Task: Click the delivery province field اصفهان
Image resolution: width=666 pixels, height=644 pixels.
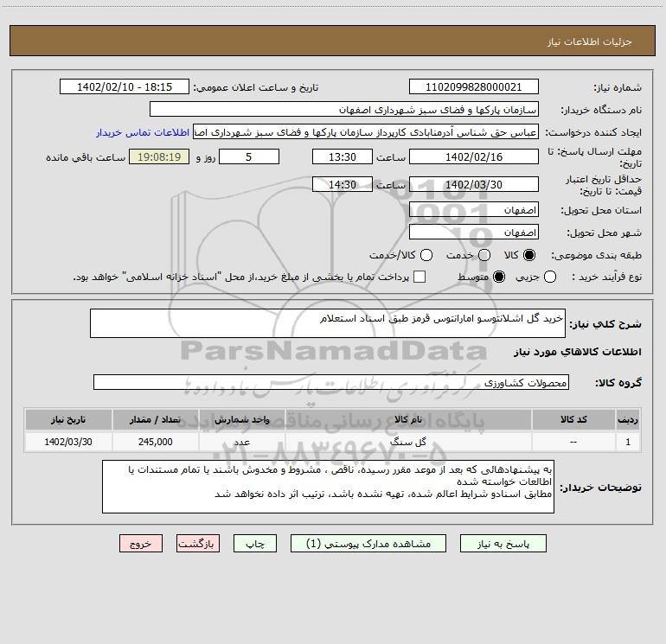Action: 474,210
